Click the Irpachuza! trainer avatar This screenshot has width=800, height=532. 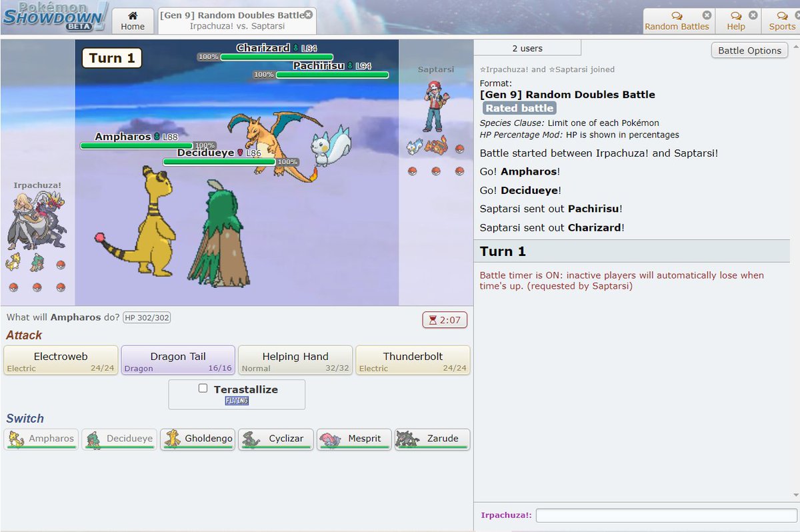37,221
